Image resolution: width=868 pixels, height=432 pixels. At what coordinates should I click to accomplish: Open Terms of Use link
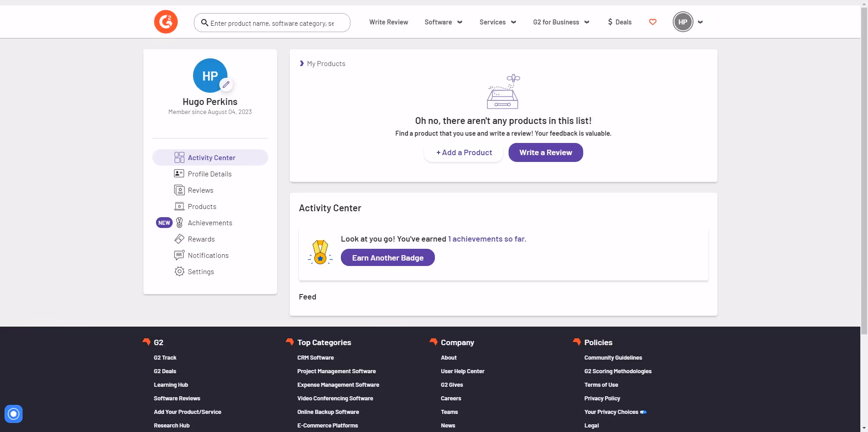click(601, 385)
